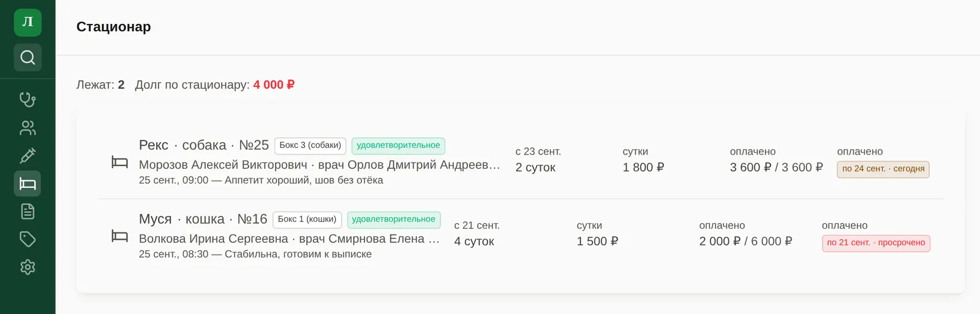Click the по 24 сент. · сегодня badge
The height and width of the screenshot is (314, 980).
[883, 169]
